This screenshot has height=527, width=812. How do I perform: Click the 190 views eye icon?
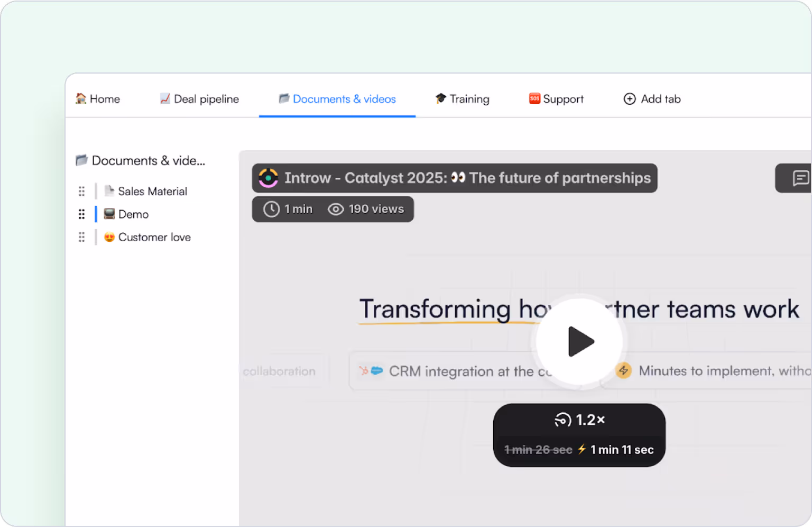pos(336,210)
